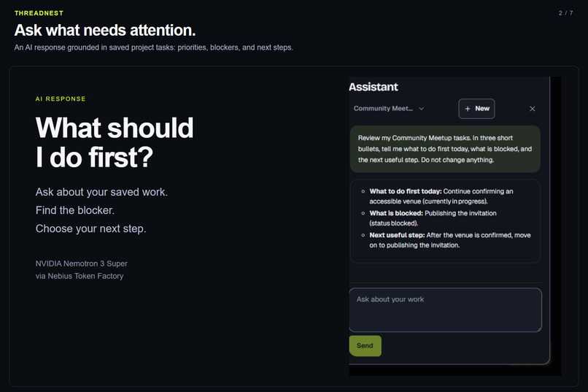The image size is (588, 392).
Task: Open the Community Meet... project dropdown
Action: coord(389,109)
